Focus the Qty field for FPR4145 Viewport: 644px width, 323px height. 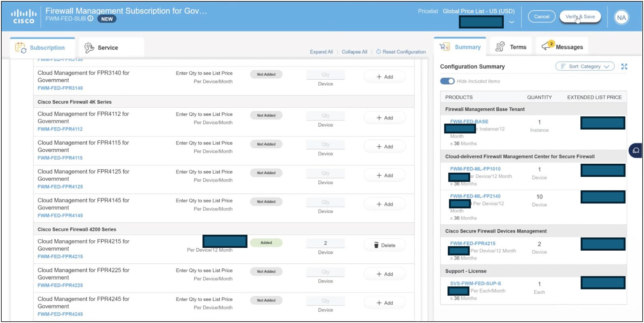tap(325, 202)
